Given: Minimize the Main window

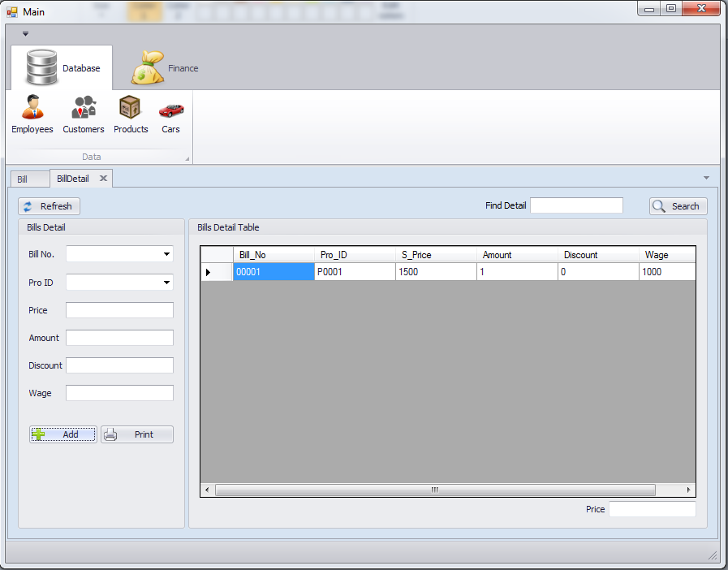Looking at the screenshot, I should click(649, 8).
